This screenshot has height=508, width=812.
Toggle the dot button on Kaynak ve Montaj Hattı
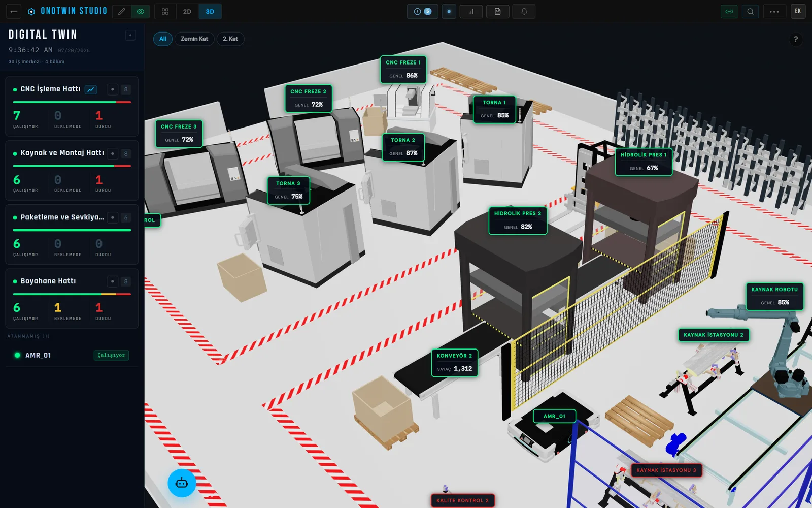pos(113,153)
